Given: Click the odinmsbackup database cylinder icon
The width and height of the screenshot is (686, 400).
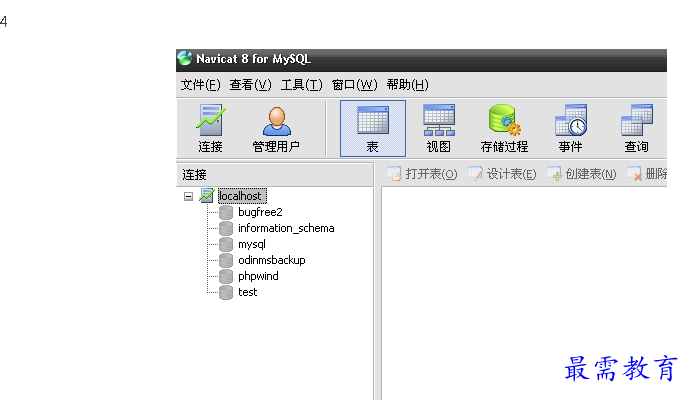Looking at the screenshot, I should click(x=226, y=260).
